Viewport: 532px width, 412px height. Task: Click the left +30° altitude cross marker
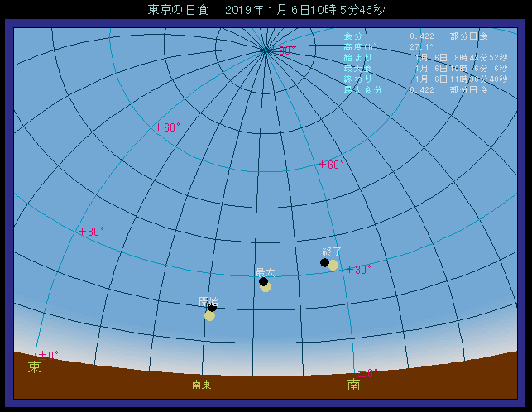(x=83, y=232)
